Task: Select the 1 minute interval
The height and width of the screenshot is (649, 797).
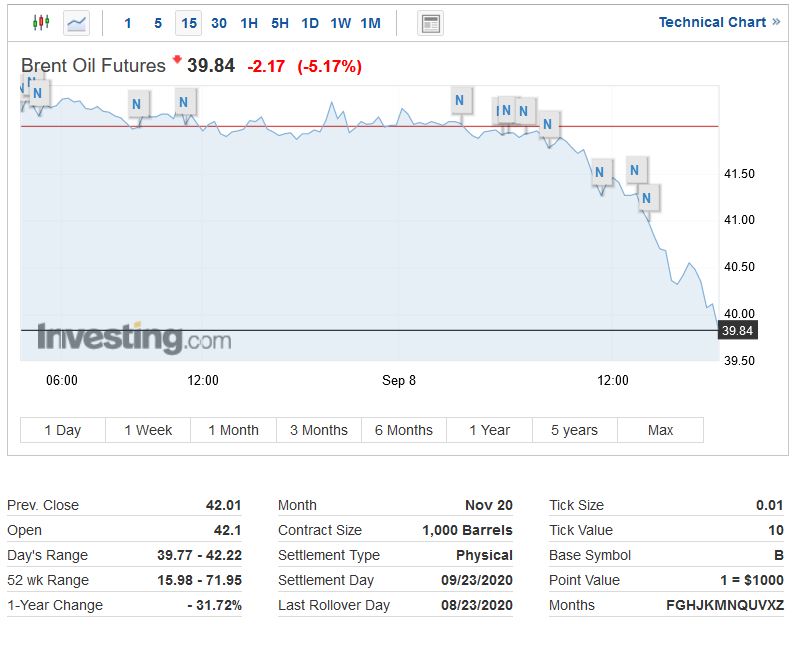Action: pos(128,23)
